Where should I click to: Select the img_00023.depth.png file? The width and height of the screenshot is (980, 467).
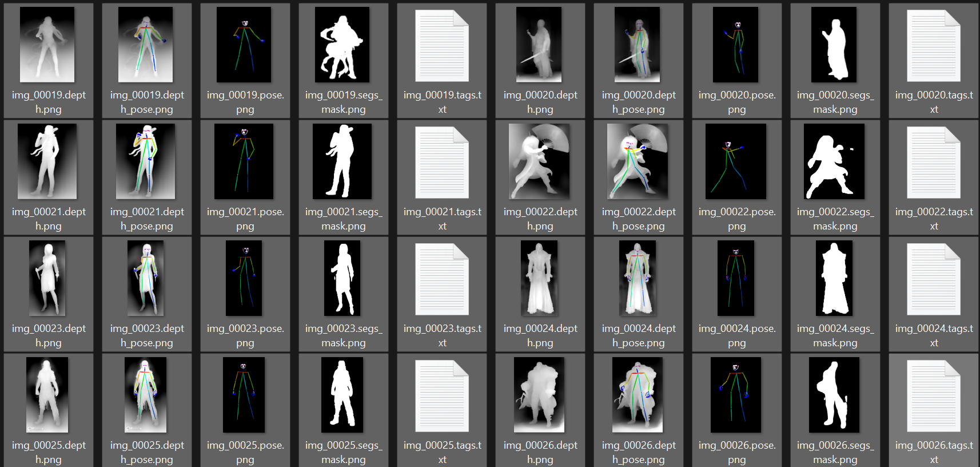[x=47, y=278]
